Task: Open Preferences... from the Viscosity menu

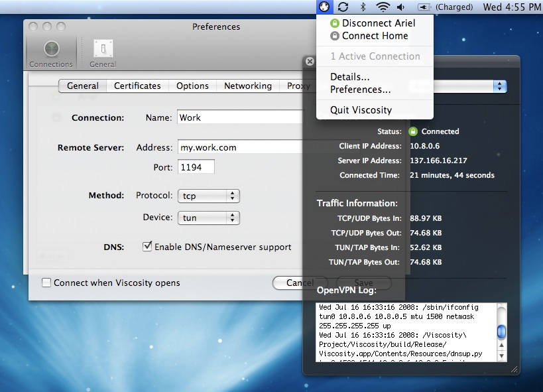Action: (375, 90)
